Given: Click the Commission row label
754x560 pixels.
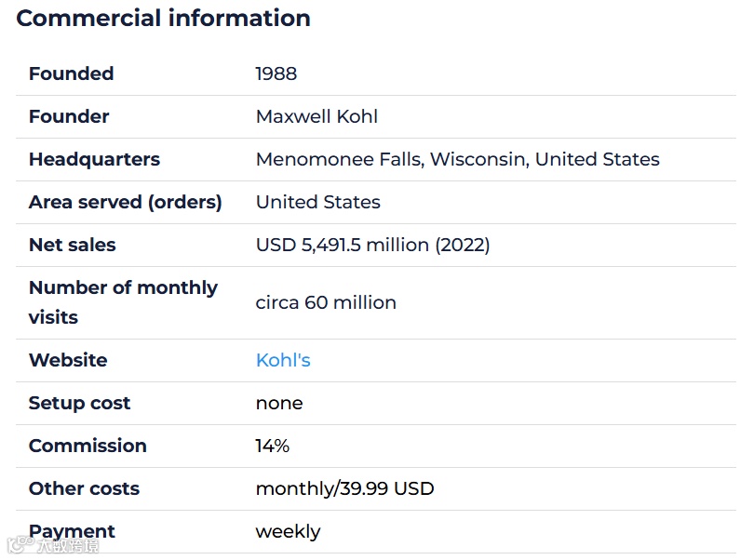Looking at the screenshot, I should [88, 446].
